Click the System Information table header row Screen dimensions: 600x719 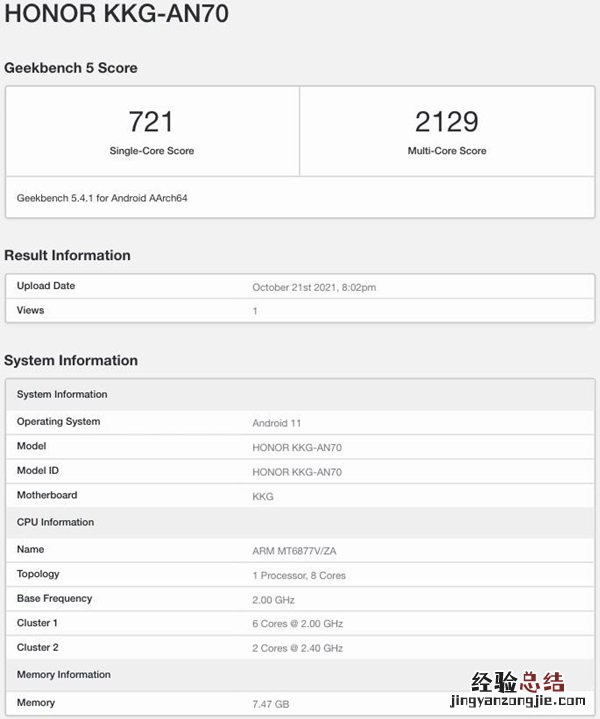coord(300,395)
